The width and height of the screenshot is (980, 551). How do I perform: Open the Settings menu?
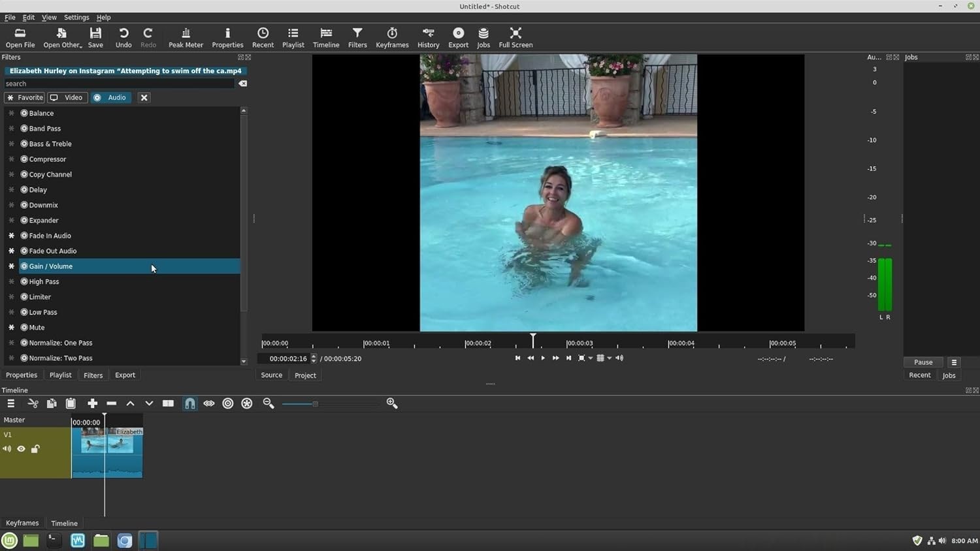coord(76,18)
